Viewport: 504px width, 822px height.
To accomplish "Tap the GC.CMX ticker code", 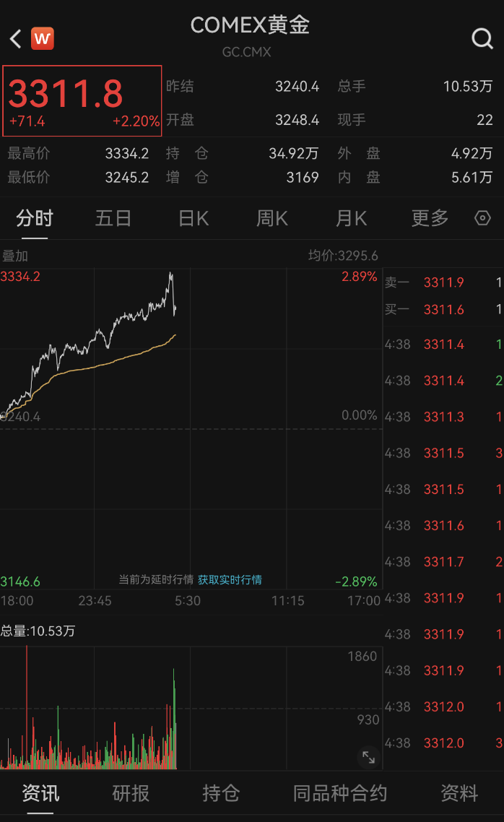I will pyautogui.click(x=247, y=52).
